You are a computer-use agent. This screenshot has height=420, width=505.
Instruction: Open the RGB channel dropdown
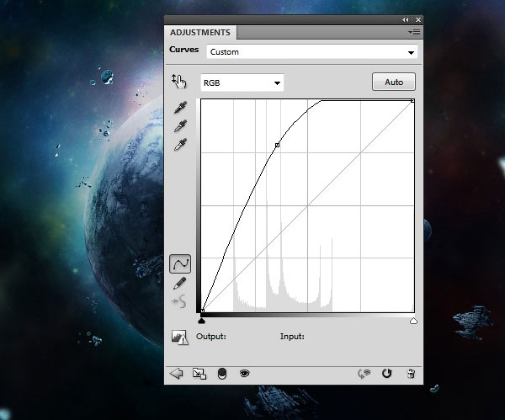point(242,82)
